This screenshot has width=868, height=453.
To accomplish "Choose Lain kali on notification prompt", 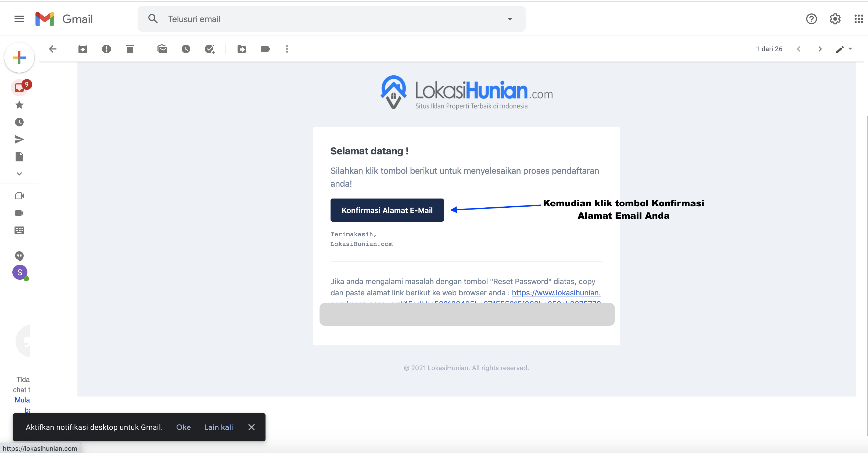I will [218, 427].
